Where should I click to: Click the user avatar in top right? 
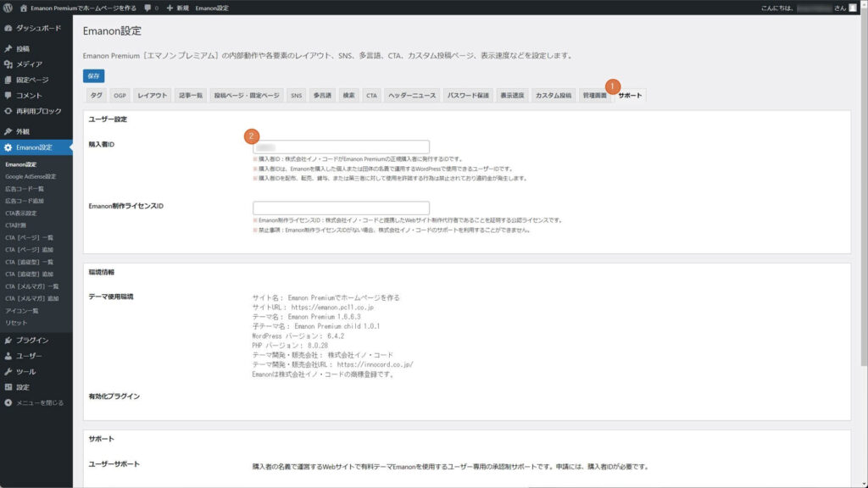tap(853, 8)
